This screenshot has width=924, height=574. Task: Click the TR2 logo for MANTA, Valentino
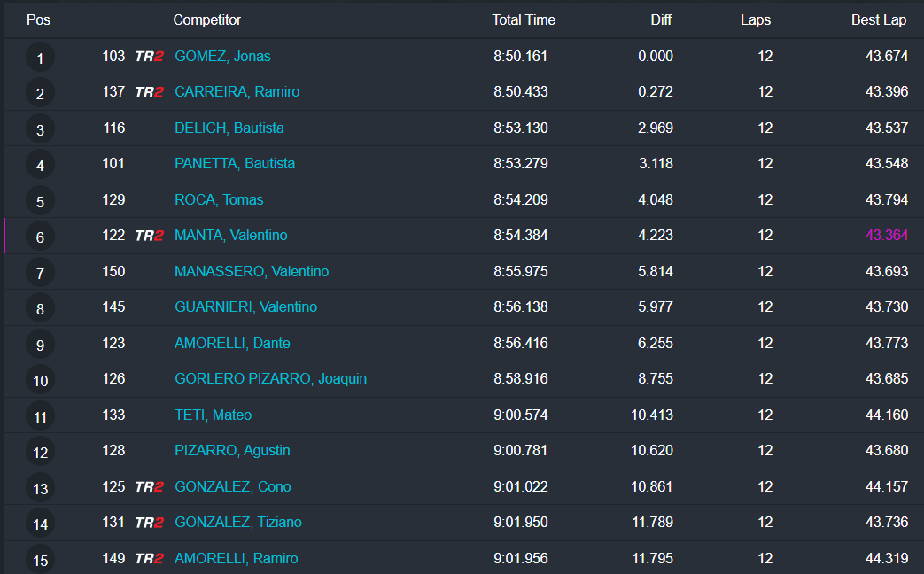149,236
